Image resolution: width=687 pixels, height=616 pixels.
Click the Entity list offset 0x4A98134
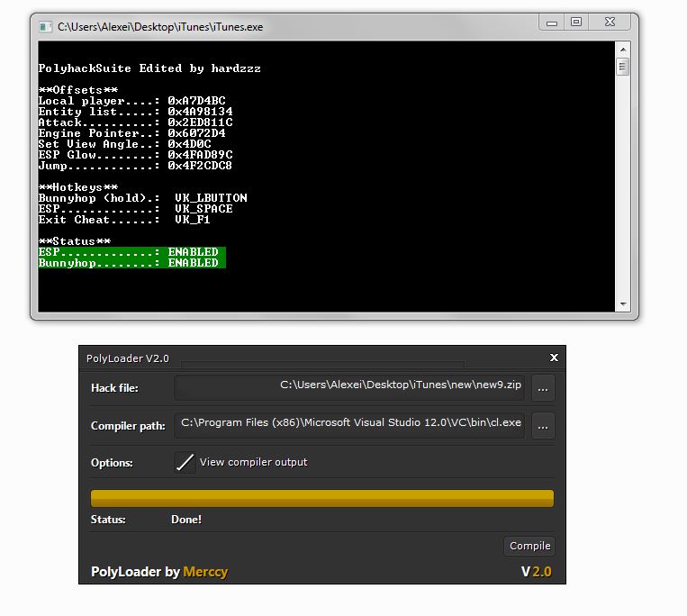pyautogui.click(x=200, y=112)
